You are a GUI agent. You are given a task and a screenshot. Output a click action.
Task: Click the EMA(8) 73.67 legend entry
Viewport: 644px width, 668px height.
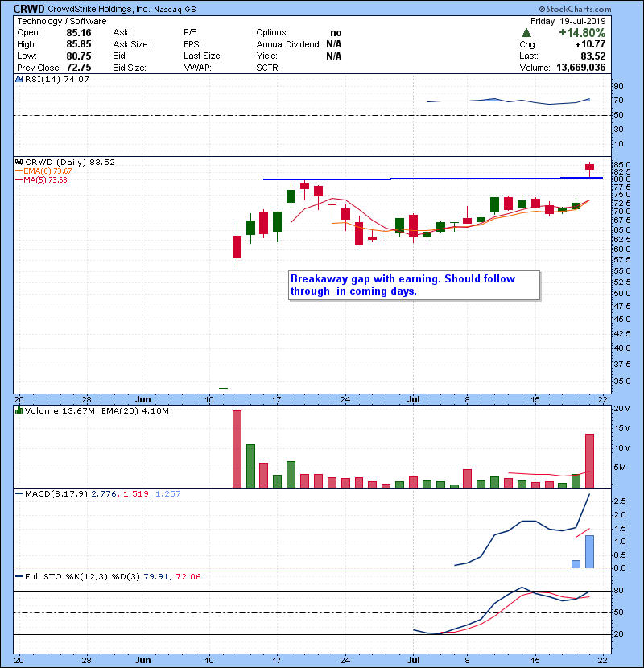pos(47,171)
